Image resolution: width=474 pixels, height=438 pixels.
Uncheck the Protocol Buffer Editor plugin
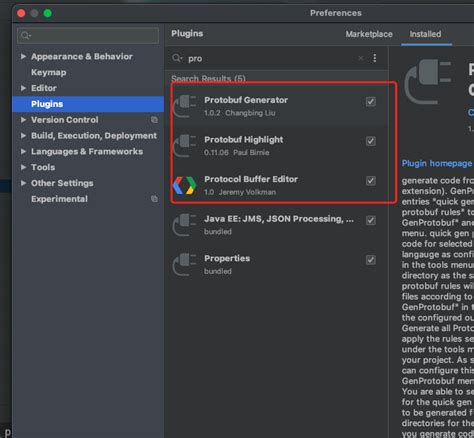(x=371, y=181)
